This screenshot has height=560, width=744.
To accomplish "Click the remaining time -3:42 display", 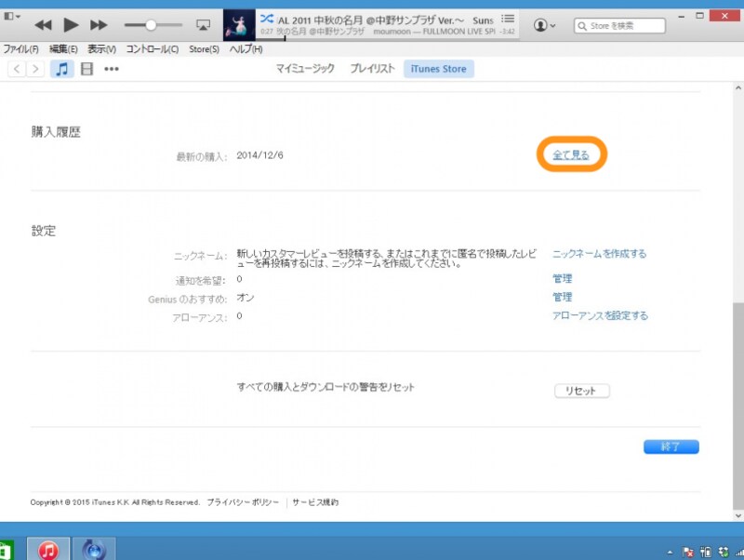I will [x=507, y=32].
